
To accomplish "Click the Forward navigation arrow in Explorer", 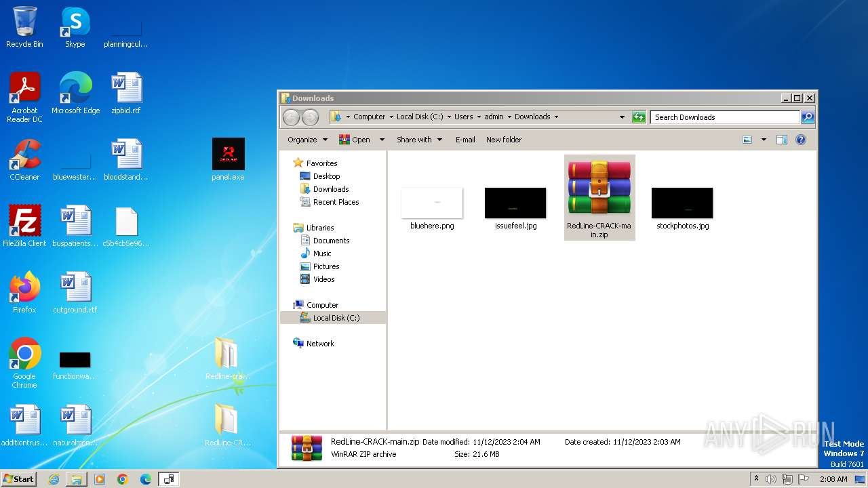I will click(x=310, y=117).
